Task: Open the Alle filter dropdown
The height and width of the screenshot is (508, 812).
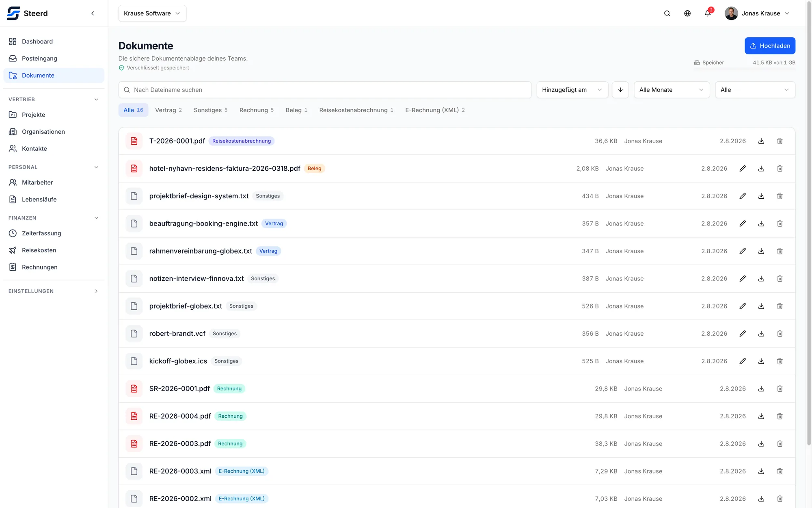Action: coord(755,90)
